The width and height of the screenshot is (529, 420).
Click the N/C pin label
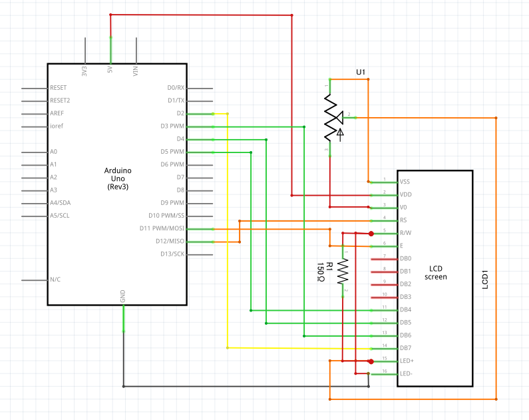[55, 280]
